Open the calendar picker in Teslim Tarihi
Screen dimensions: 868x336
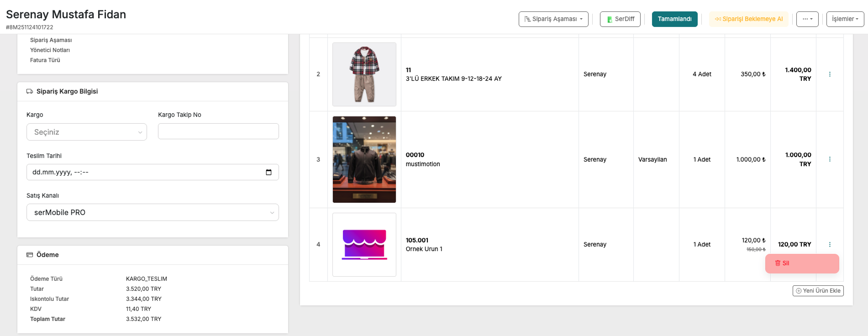pos(268,172)
